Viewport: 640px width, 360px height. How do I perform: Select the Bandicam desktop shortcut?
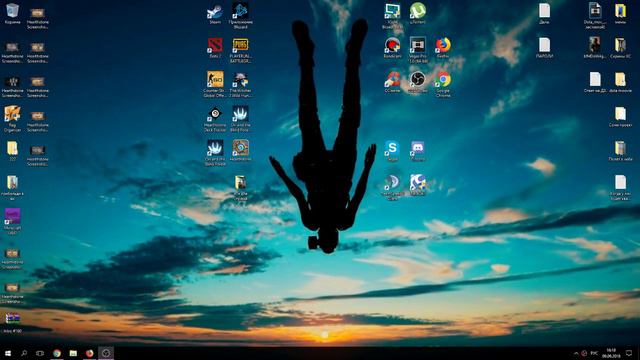click(x=392, y=48)
